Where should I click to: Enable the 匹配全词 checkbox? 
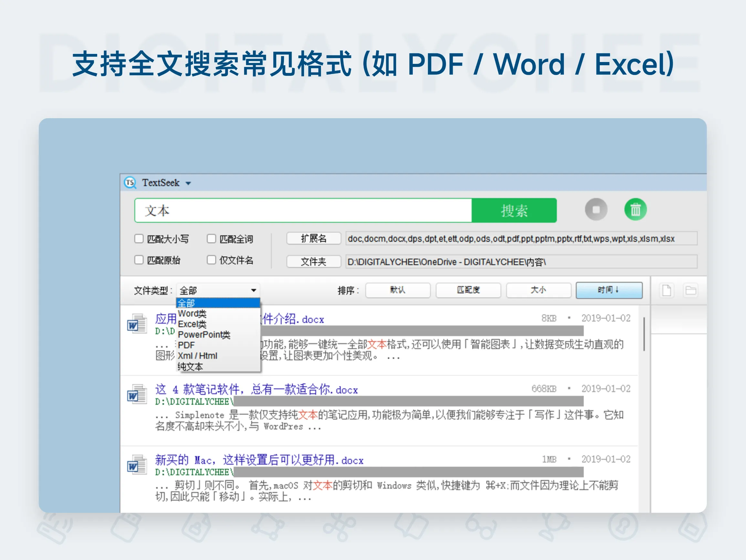[x=211, y=239]
